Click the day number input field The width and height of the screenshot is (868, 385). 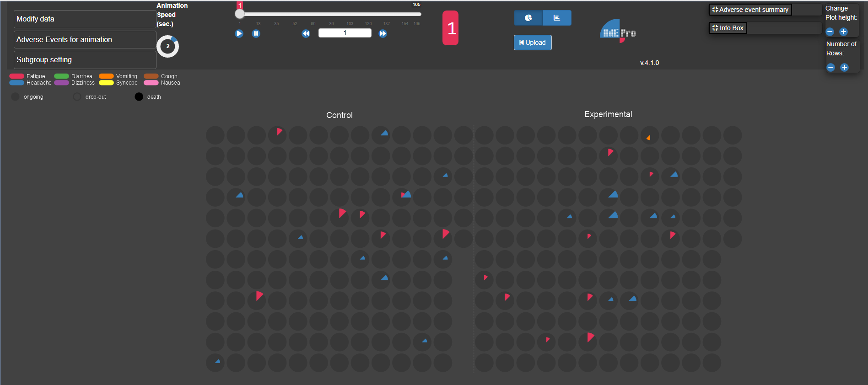[x=345, y=33]
